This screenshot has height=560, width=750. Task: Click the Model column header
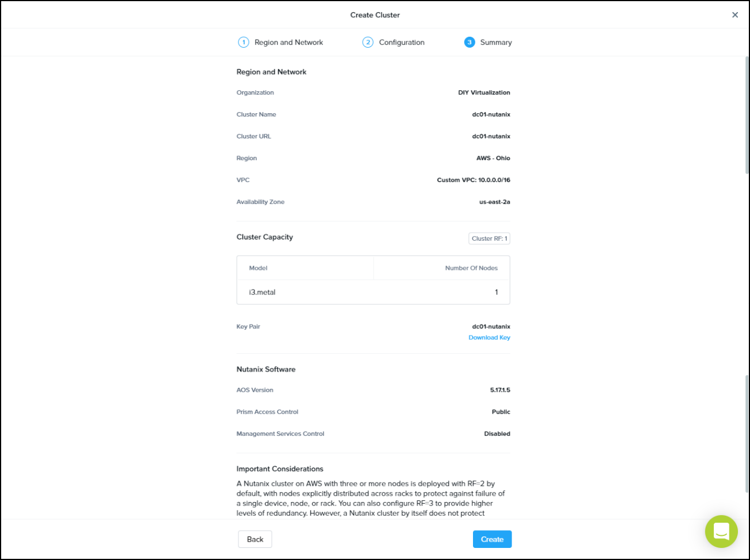click(x=258, y=268)
